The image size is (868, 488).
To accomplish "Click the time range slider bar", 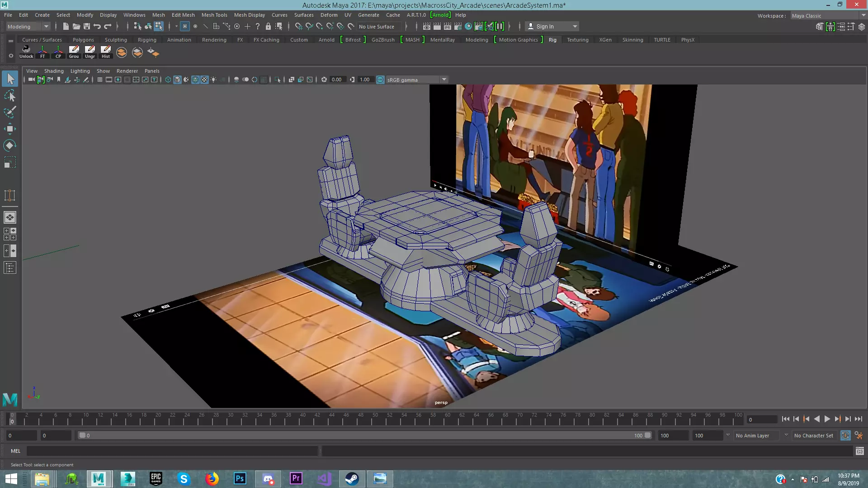I will 364,436.
